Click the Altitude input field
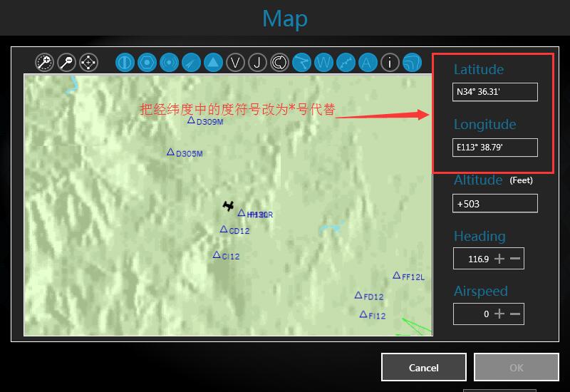The height and width of the screenshot is (392, 570). point(494,203)
